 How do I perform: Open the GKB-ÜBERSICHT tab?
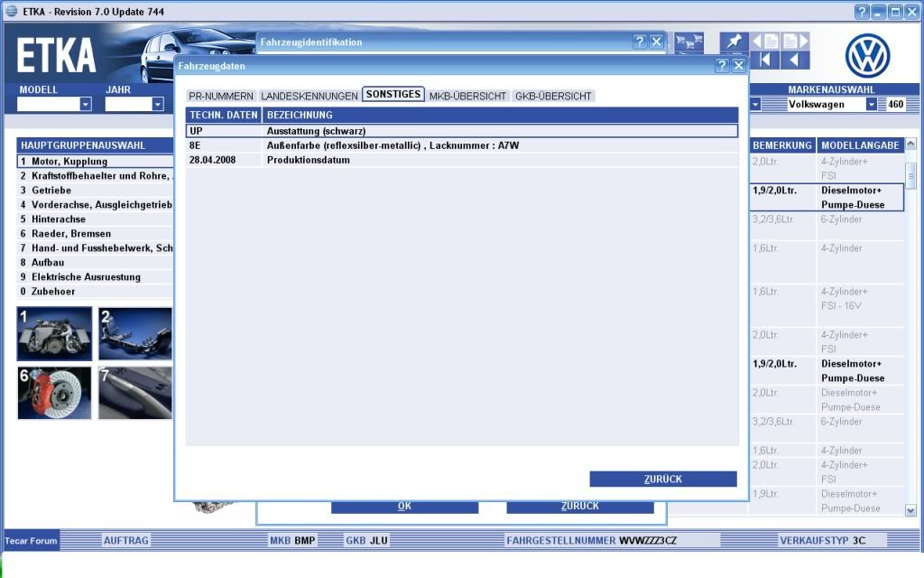(x=553, y=96)
